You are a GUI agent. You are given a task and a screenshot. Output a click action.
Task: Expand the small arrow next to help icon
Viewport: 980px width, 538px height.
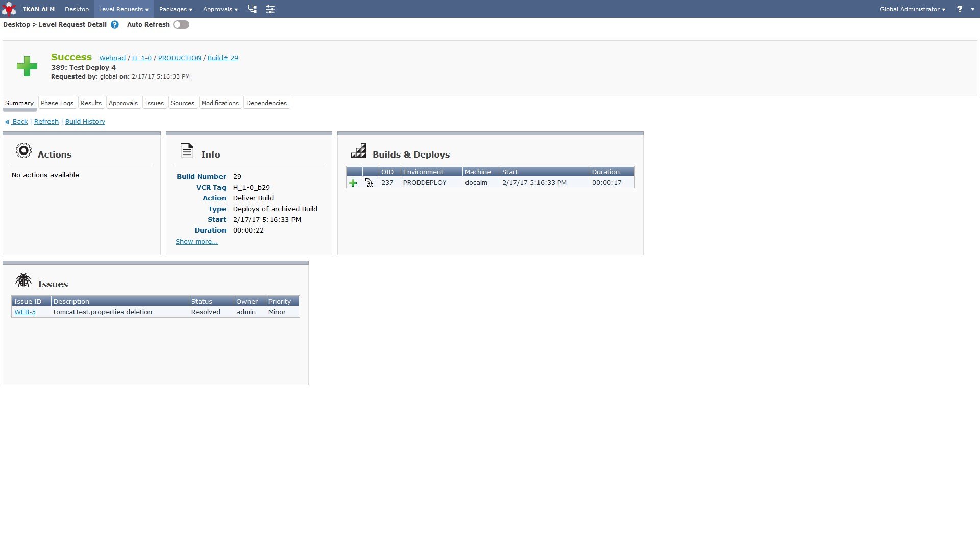[972, 9]
